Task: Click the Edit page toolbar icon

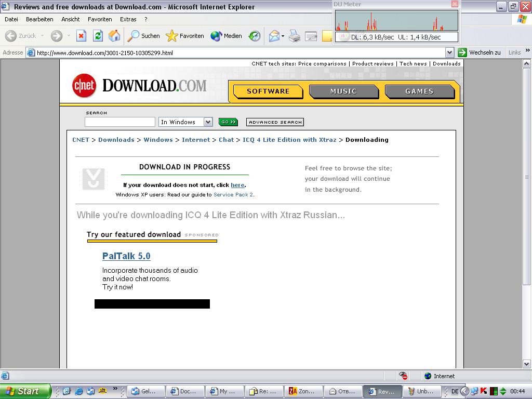Action: click(311, 36)
